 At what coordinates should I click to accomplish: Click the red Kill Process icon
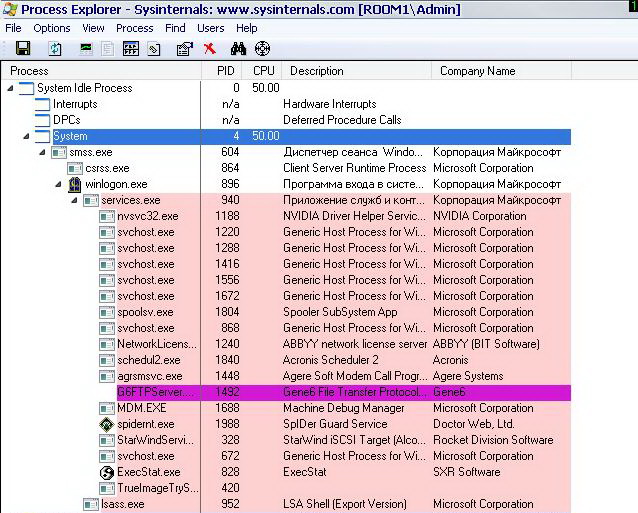tap(210, 49)
